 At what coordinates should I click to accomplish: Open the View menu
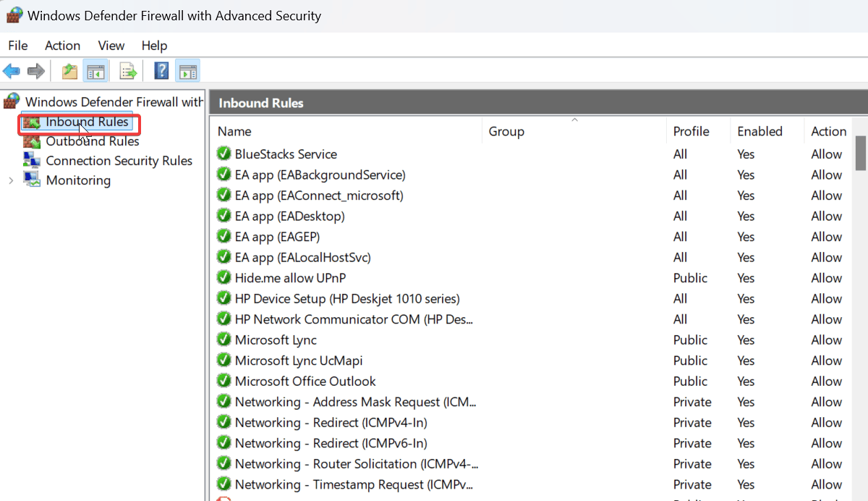click(111, 46)
